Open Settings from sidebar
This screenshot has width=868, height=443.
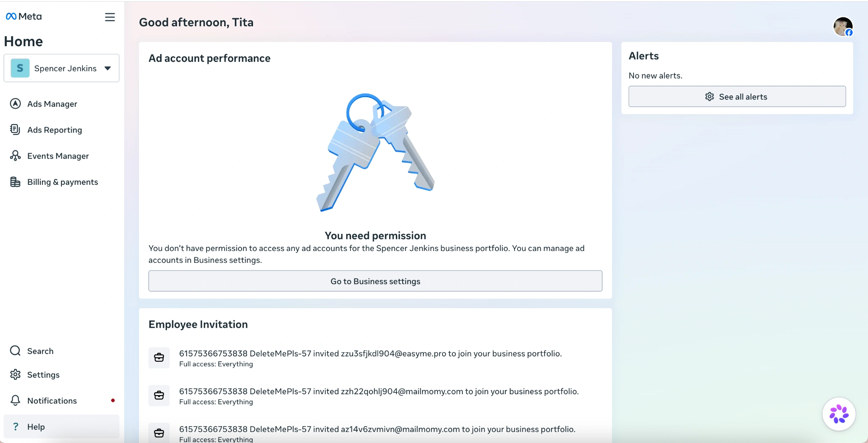(x=61, y=375)
